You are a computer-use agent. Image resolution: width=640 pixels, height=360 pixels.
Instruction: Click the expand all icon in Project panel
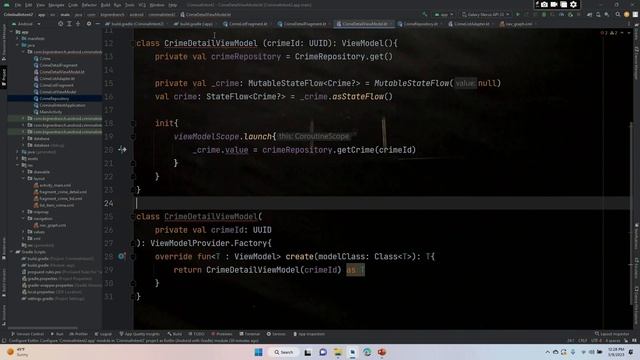point(69,24)
